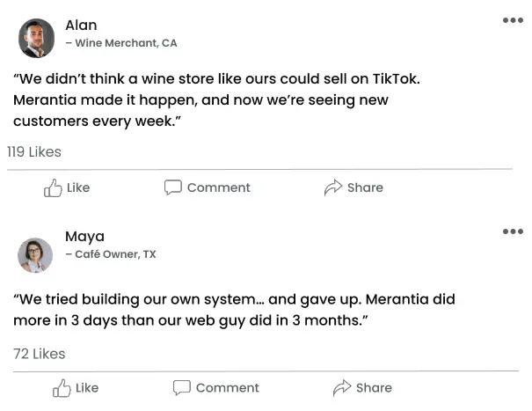Open the three-dot menu on Alan's post
Image resolution: width=532 pixels, height=411 pixels.
point(513,20)
